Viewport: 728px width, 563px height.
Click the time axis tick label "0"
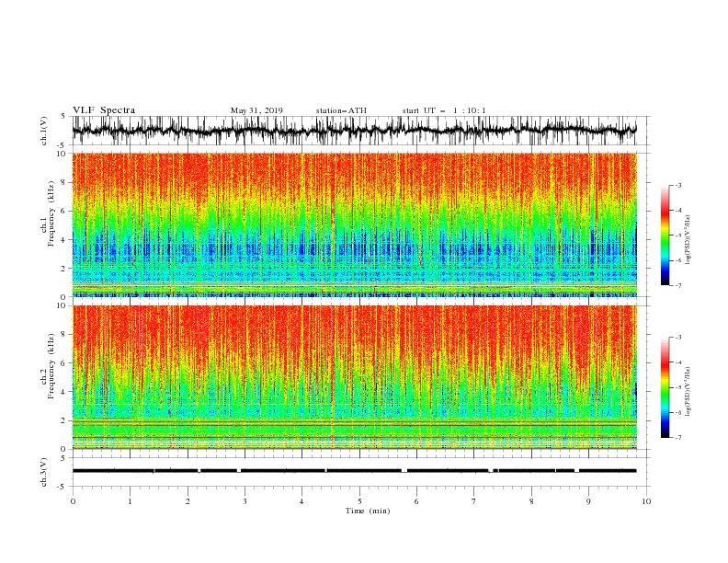(x=73, y=501)
